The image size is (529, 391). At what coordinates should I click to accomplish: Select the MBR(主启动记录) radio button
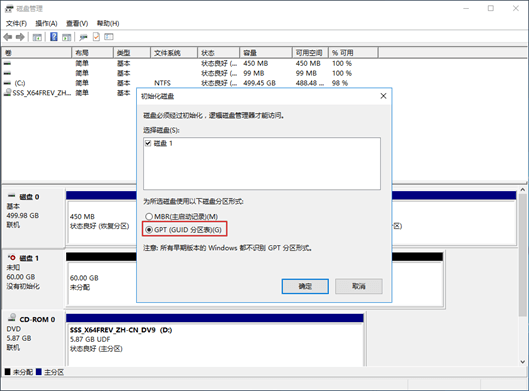point(149,216)
